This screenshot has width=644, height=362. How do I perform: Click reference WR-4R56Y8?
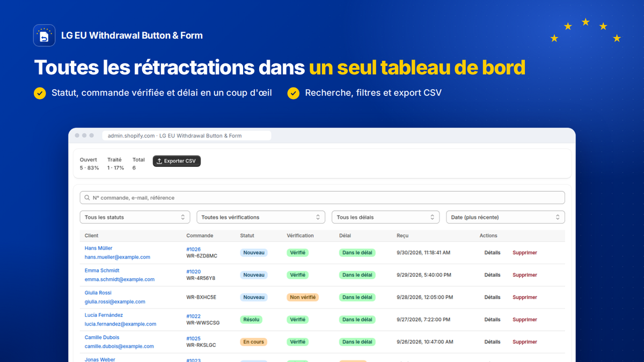click(x=201, y=278)
